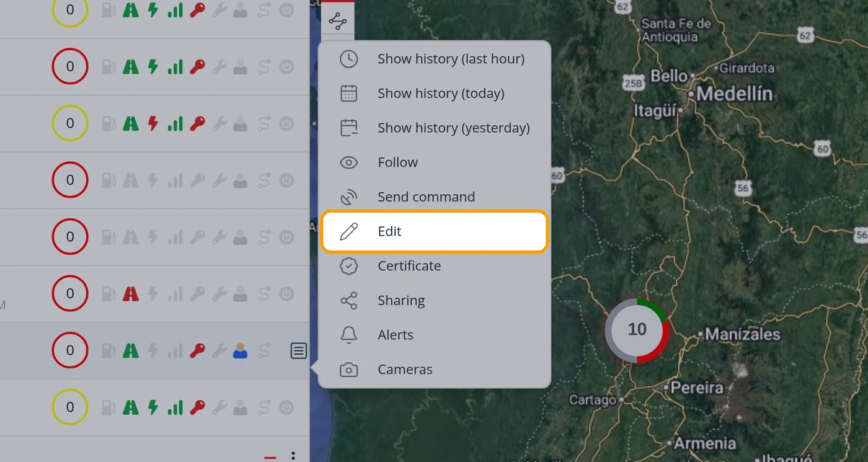Click the share icon next to Sharing
Screen dimensions: 868x462
pyautogui.click(x=349, y=301)
